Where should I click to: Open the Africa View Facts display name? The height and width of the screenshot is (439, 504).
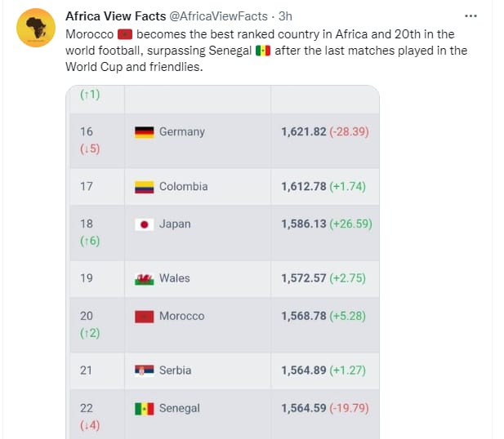tap(114, 16)
